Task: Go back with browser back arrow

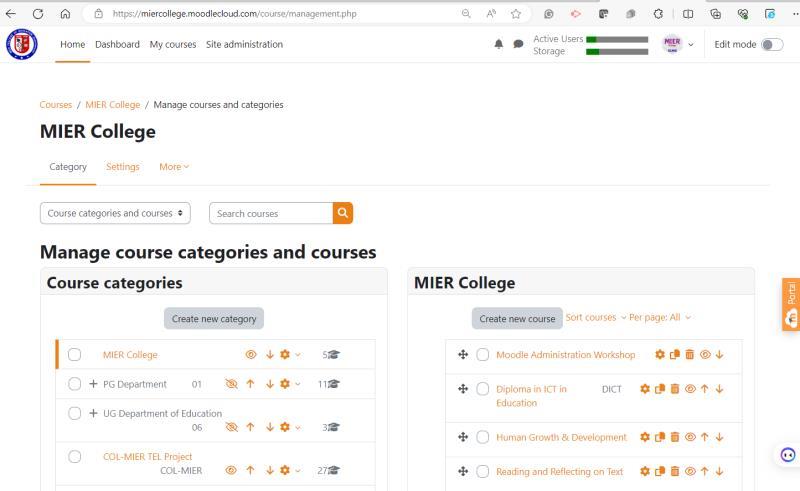Action: pyautogui.click(x=10, y=14)
